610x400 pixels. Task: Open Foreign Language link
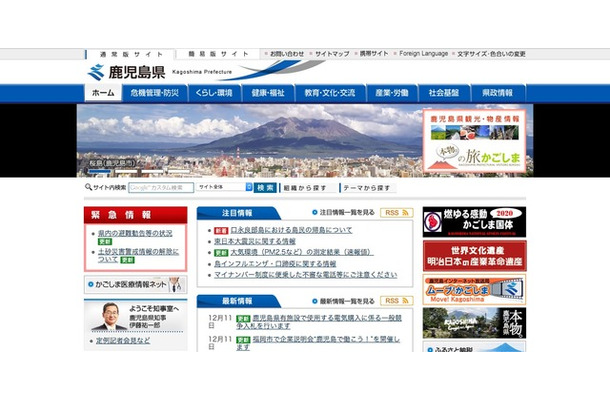pyautogui.click(x=423, y=54)
